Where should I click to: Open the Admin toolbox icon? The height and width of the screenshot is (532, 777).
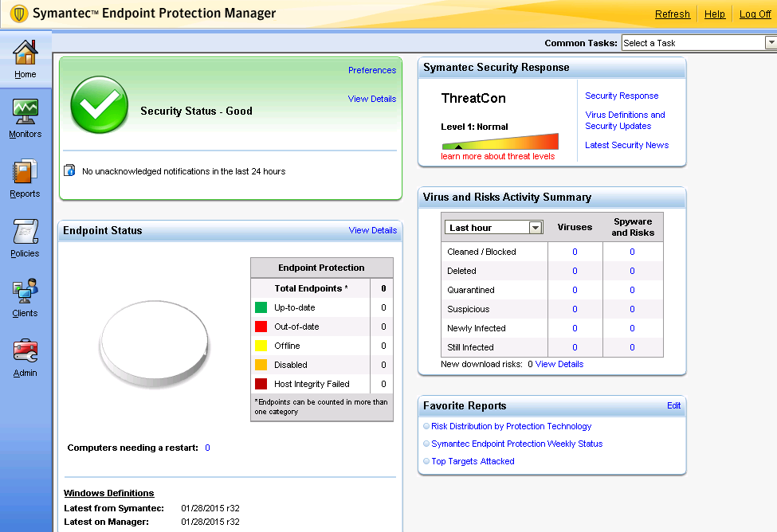pos(26,351)
